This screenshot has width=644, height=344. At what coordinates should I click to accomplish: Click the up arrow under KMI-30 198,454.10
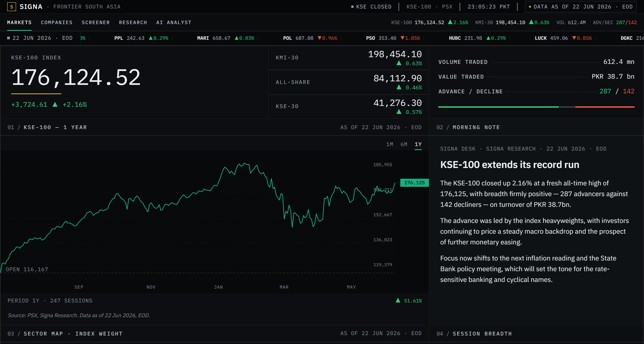(x=399, y=63)
